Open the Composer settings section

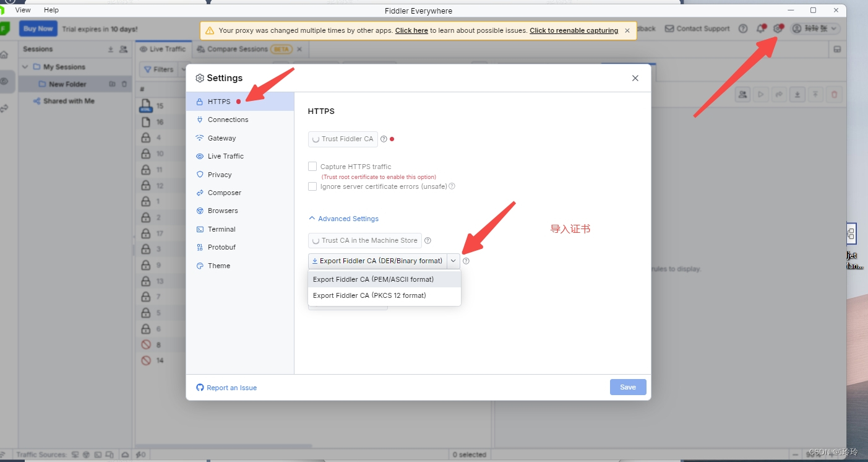[x=239, y=193]
